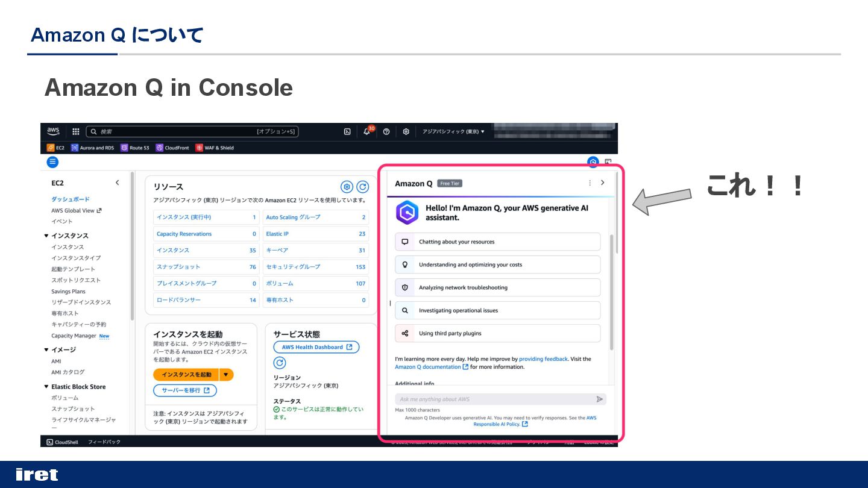Open CloudShell in bottom bar
868x488 pixels.
[63, 442]
